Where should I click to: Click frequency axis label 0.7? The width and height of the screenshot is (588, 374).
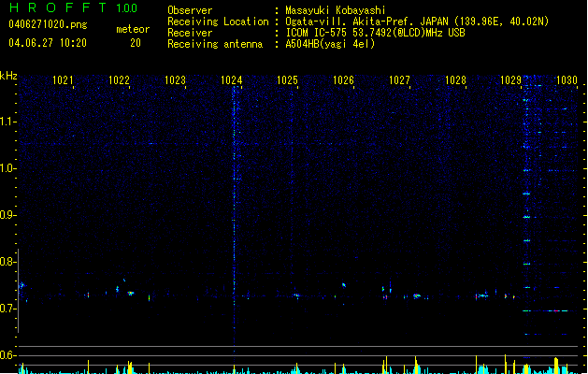tap(7, 309)
